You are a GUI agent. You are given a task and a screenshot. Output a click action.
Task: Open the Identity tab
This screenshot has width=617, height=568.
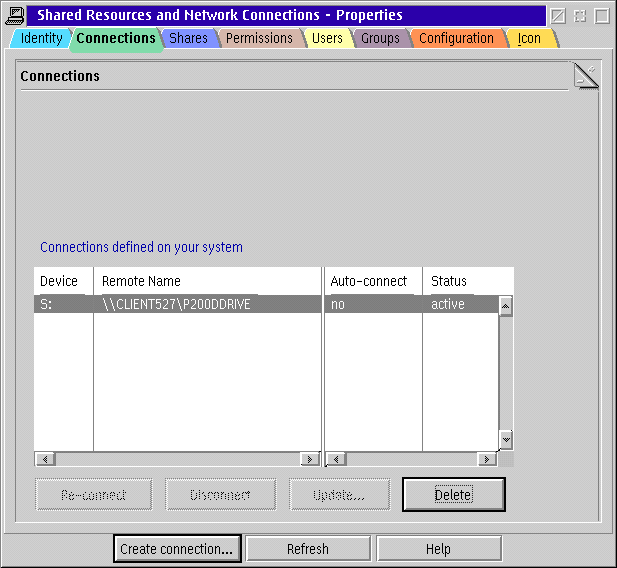(x=41, y=39)
